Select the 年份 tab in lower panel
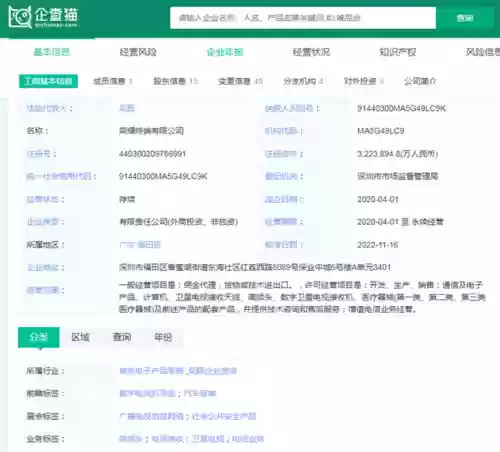 coord(163,337)
